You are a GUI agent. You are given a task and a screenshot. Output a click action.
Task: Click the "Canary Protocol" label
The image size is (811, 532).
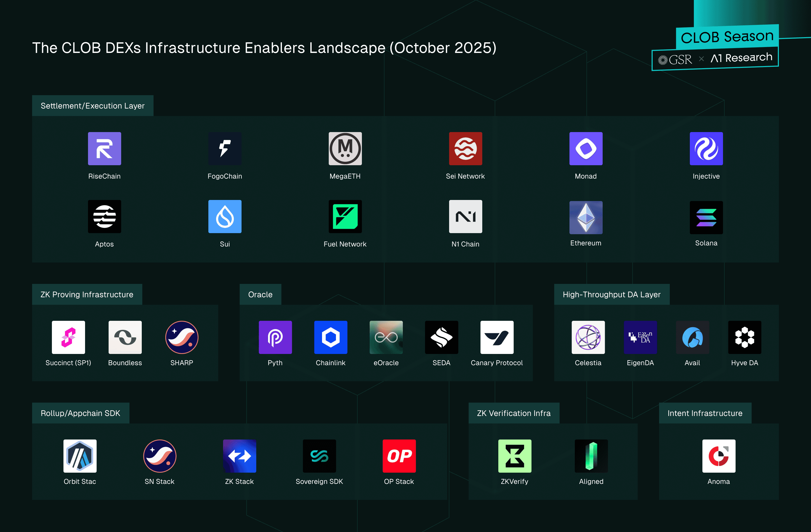497,363
